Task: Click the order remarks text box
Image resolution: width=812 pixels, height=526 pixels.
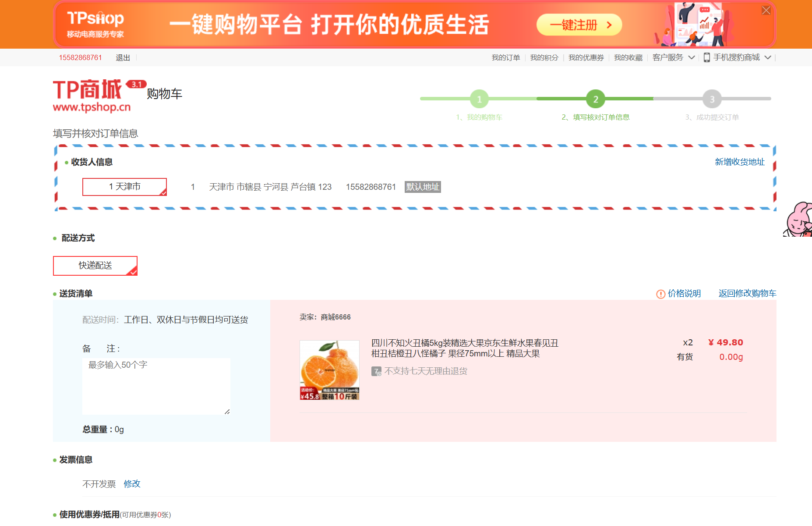Action: tap(156, 386)
